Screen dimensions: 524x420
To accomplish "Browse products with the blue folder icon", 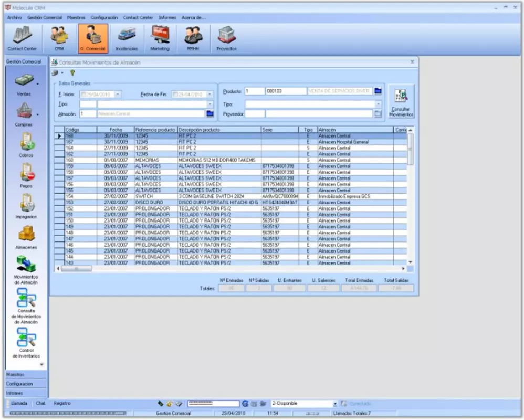I will coord(378,91).
